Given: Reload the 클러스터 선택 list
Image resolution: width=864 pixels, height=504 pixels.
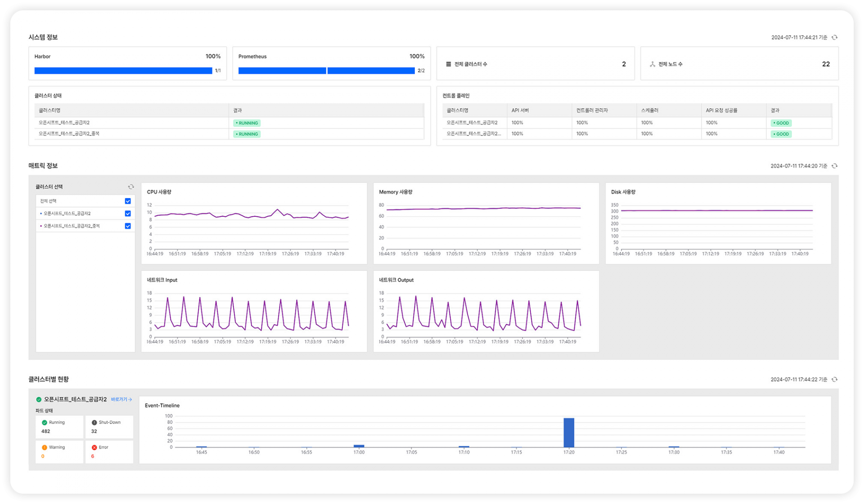Looking at the screenshot, I should tap(131, 187).
